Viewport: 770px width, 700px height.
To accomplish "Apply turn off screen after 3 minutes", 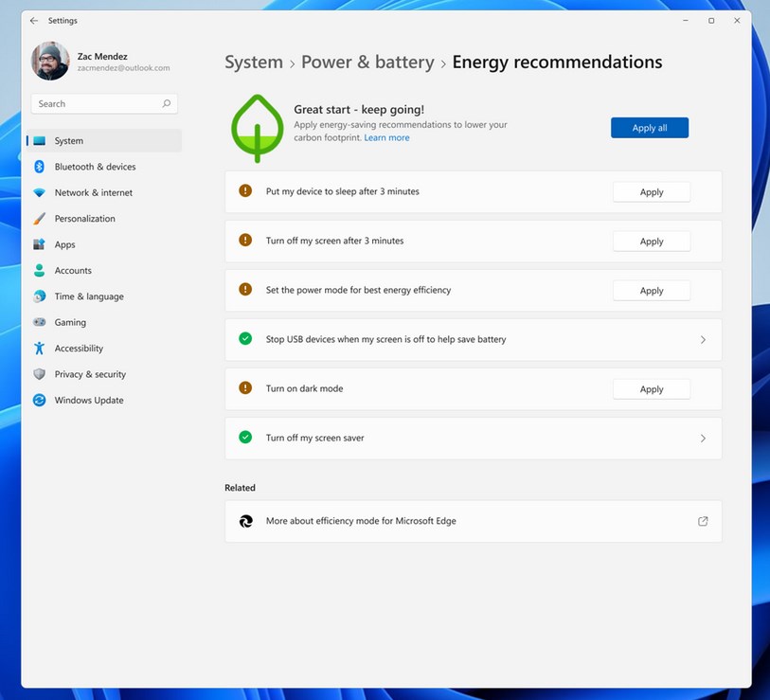I will 652,242.
